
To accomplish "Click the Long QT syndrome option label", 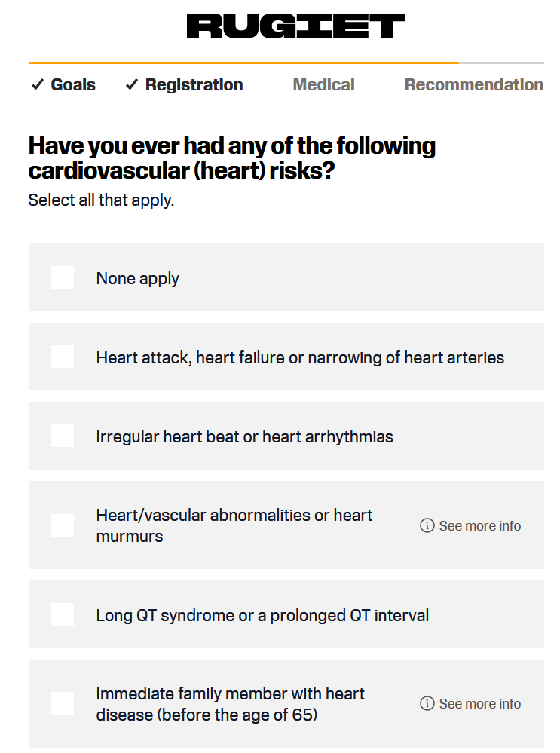I will [x=262, y=615].
